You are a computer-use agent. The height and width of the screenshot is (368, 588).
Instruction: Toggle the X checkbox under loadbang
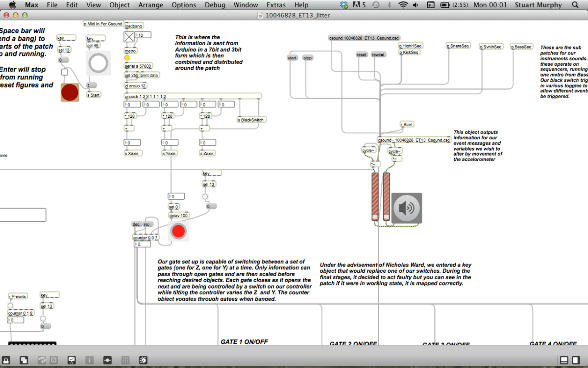(x=128, y=37)
